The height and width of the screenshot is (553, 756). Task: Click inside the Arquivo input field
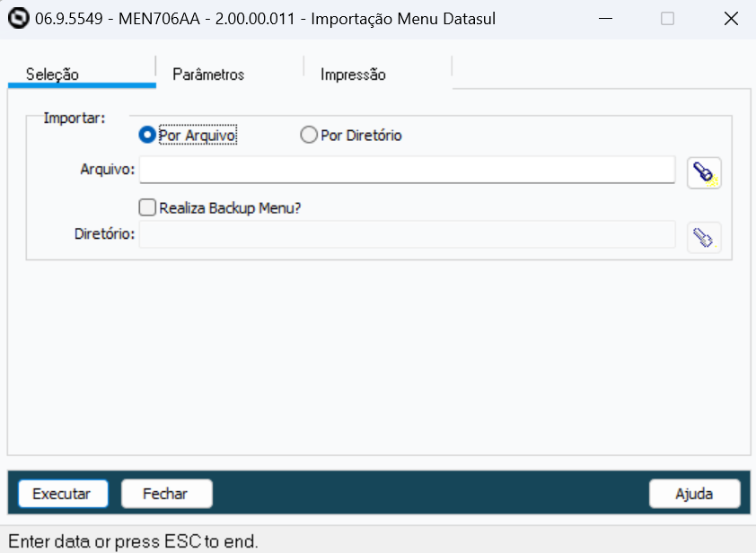tap(404, 170)
